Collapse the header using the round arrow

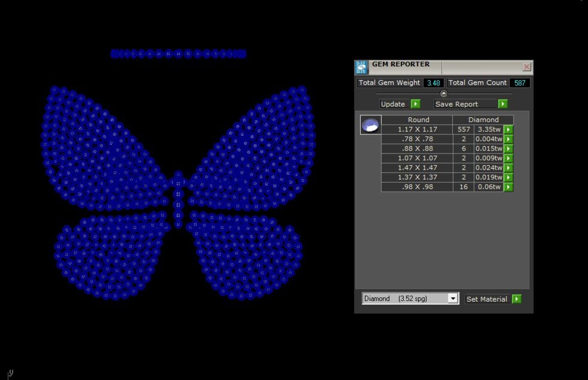click(443, 94)
